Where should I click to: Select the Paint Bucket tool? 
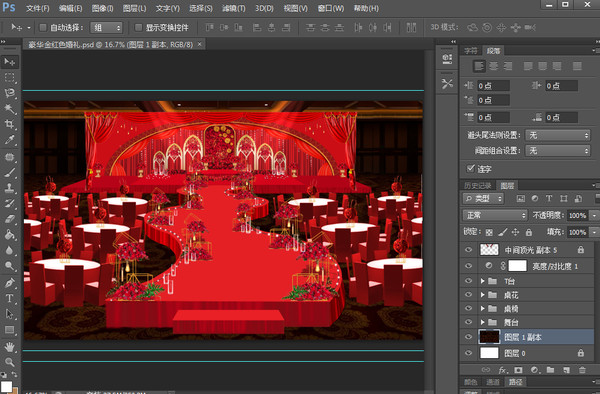point(10,234)
